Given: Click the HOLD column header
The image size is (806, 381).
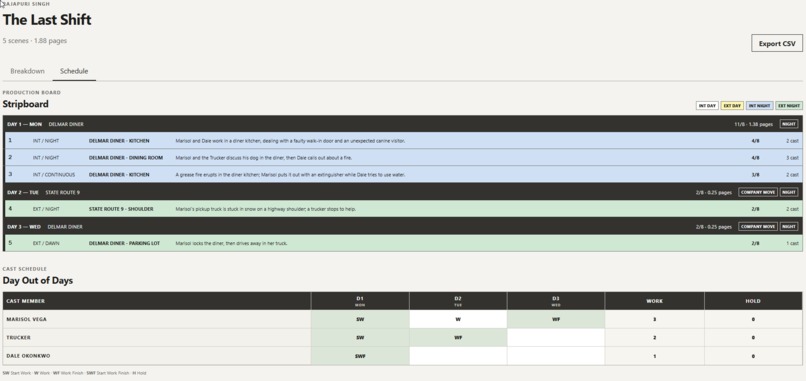Looking at the screenshot, I should 753,301.
